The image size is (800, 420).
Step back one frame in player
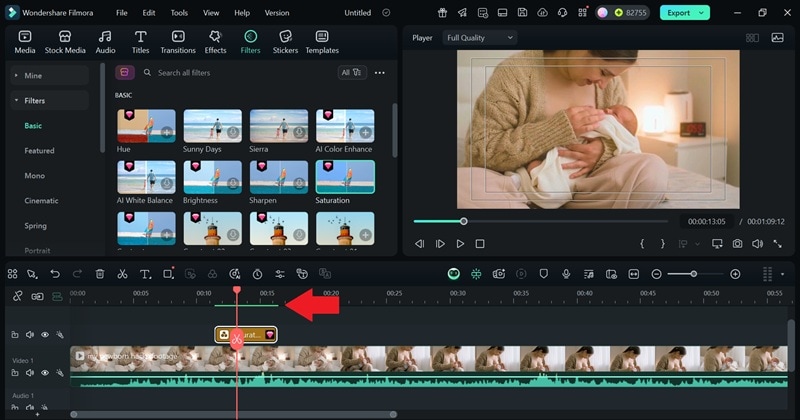pyautogui.click(x=419, y=244)
